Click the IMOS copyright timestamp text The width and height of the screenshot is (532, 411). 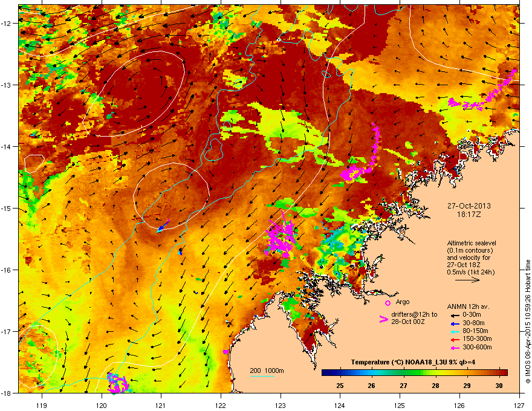[x=528, y=322]
